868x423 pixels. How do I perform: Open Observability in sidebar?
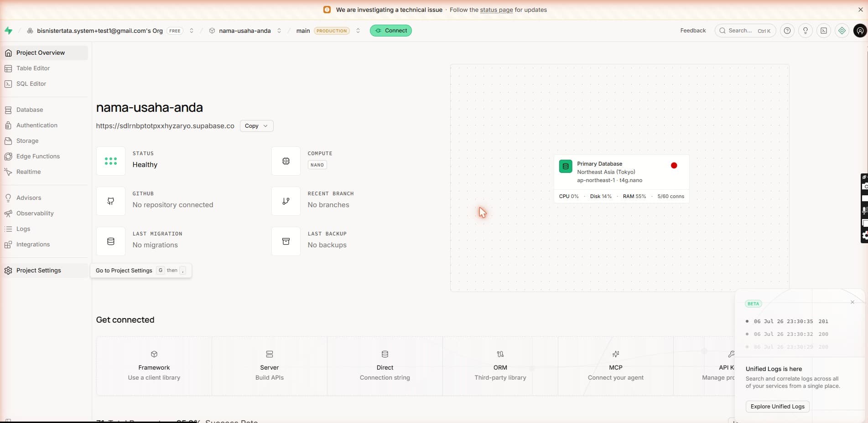pyautogui.click(x=45, y=214)
